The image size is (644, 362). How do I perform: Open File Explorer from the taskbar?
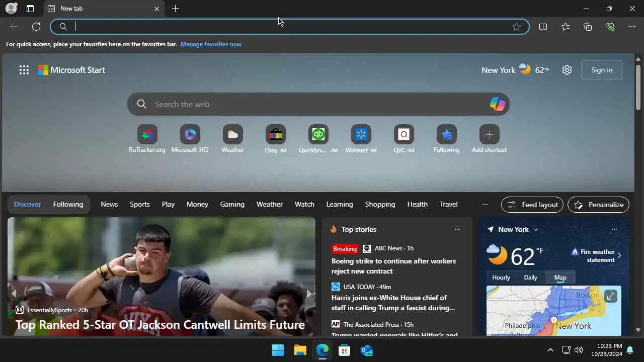click(300, 350)
